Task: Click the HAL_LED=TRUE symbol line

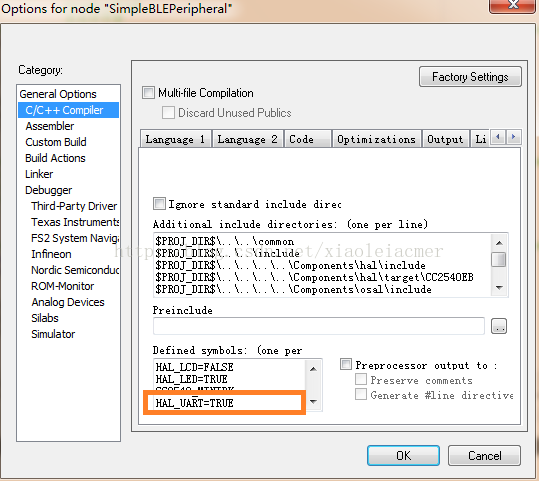Action: 191,379
